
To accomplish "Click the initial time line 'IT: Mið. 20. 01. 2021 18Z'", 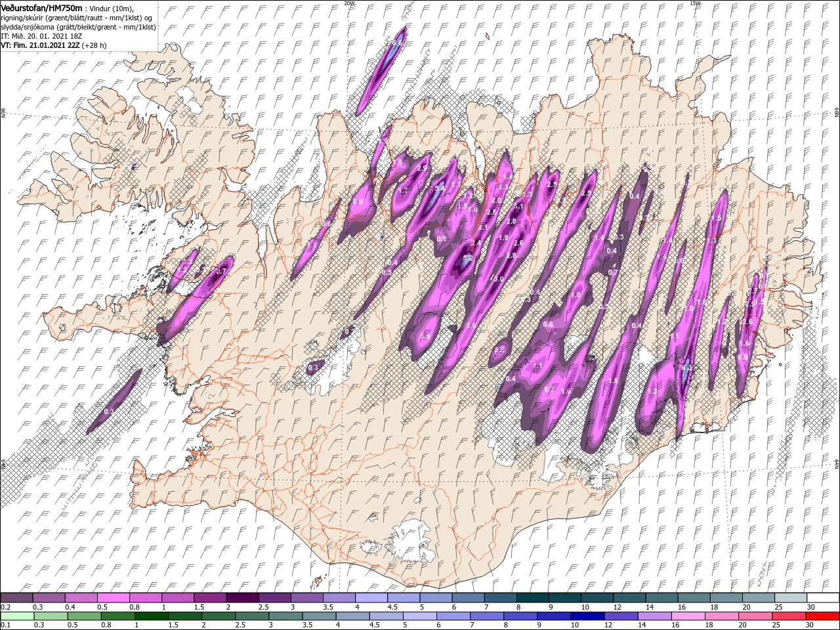I will click(43, 36).
